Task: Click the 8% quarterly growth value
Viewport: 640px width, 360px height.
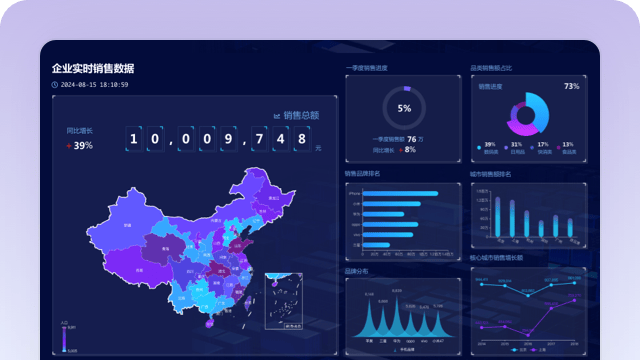Action: click(x=410, y=150)
